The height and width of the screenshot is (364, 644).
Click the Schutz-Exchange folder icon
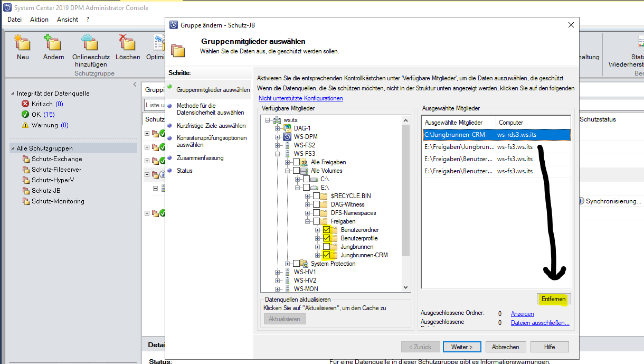coord(26,159)
